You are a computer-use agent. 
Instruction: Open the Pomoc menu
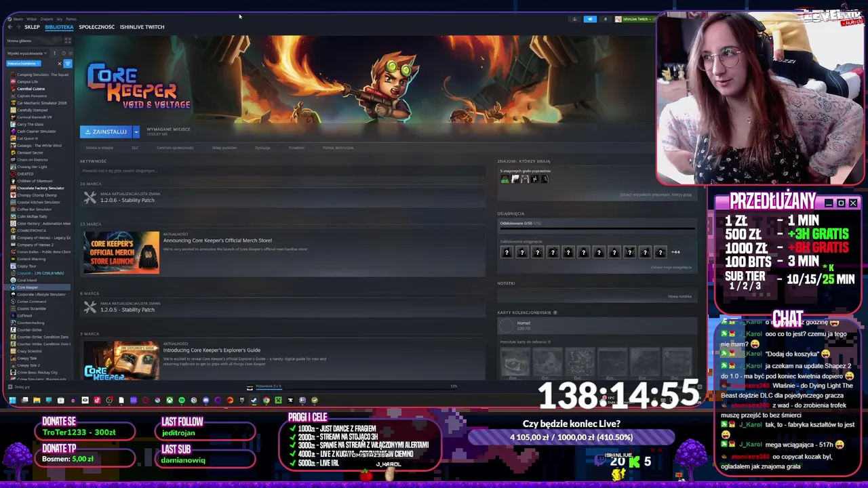coord(71,19)
